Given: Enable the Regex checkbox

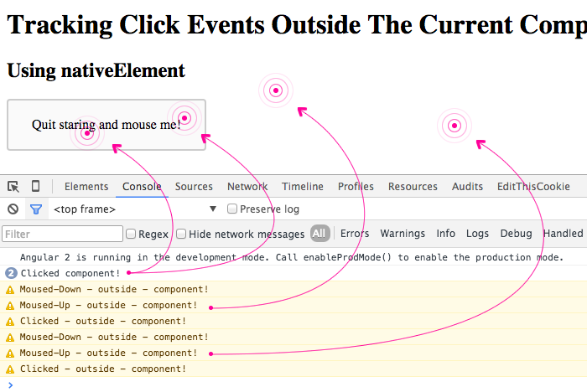Looking at the screenshot, I should pyautogui.click(x=131, y=234).
